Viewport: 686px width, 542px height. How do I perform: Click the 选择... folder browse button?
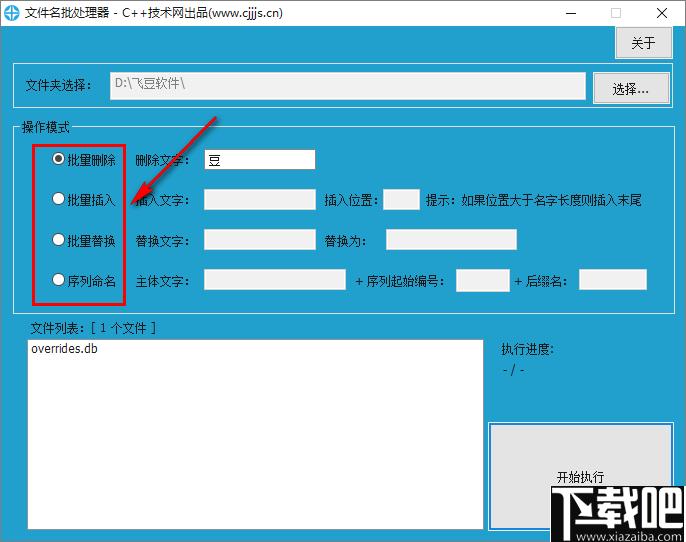click(631, 88)
